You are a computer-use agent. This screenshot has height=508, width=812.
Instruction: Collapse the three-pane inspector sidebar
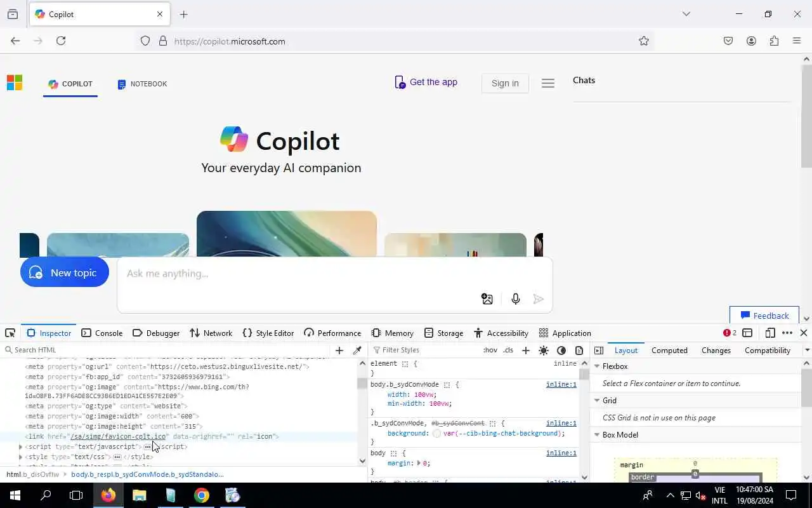click(598, 350)
